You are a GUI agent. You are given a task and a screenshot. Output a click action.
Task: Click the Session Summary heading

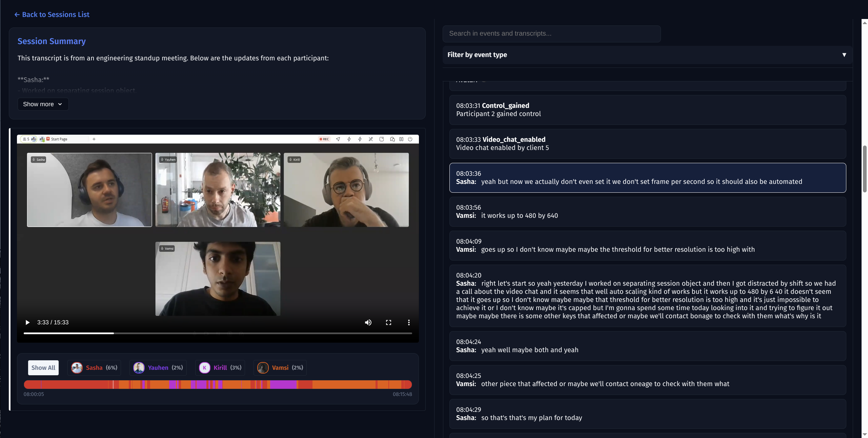[x=52, y=41]
